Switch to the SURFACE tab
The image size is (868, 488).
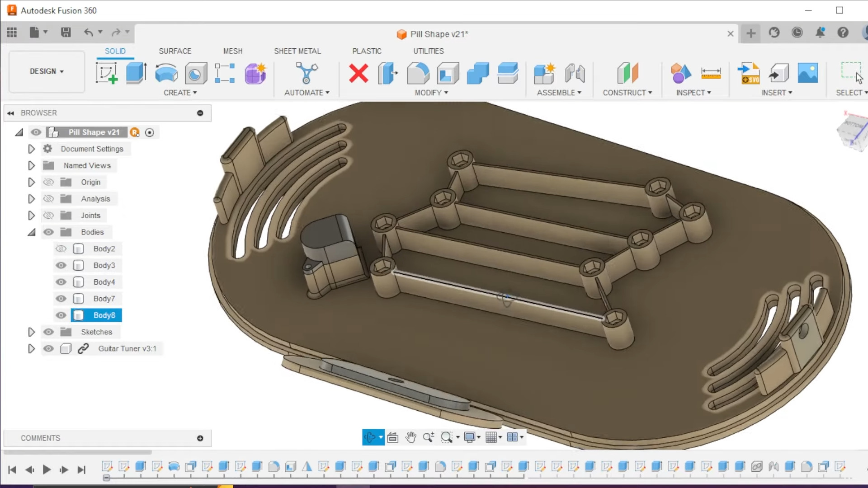pyautogui.click(x=175, y=51)
